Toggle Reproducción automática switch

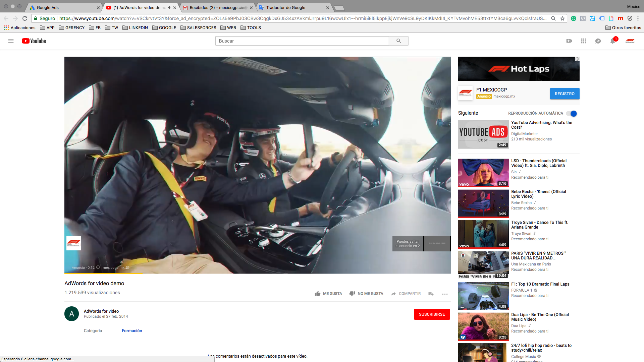572,113
